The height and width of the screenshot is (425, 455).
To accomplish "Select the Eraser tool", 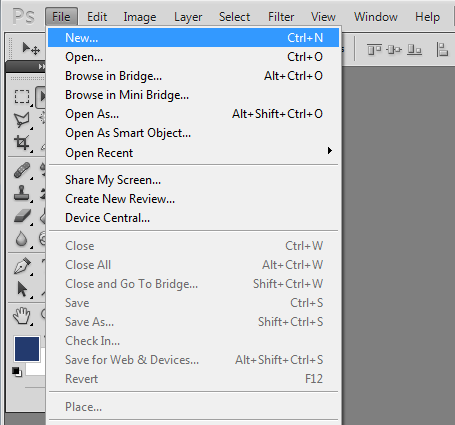I will pos(22,216).
